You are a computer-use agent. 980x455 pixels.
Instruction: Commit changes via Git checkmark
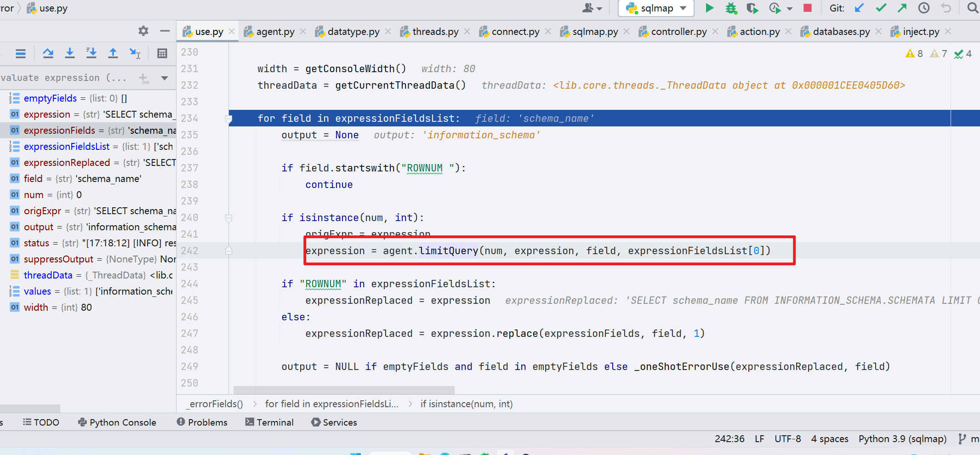tap(881, 8)
